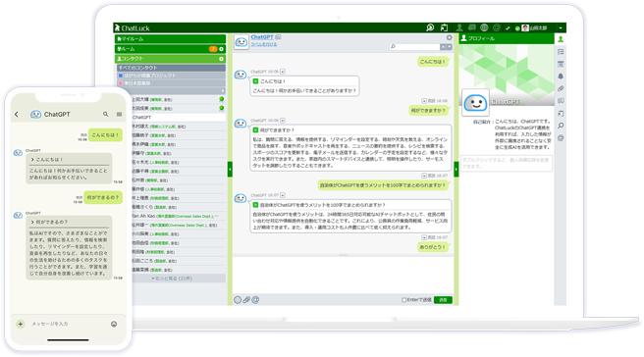Click the globe icon in top bar
644x357 pixels.
(x=484, y=27)
